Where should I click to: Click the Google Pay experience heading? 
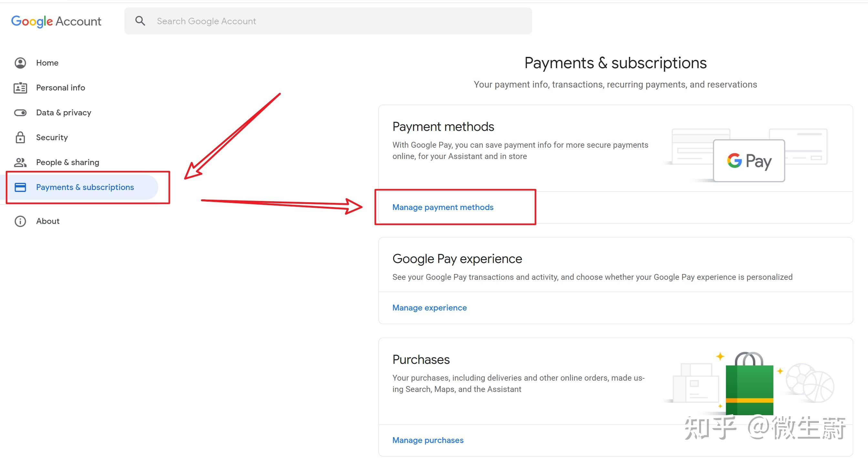(x=457, y=259)
